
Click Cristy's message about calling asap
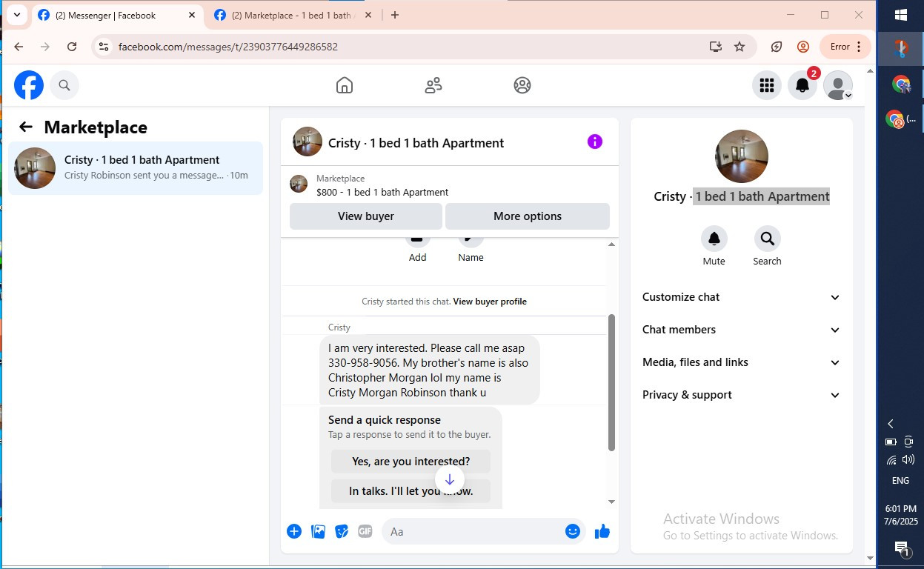(x=430, y=370)
